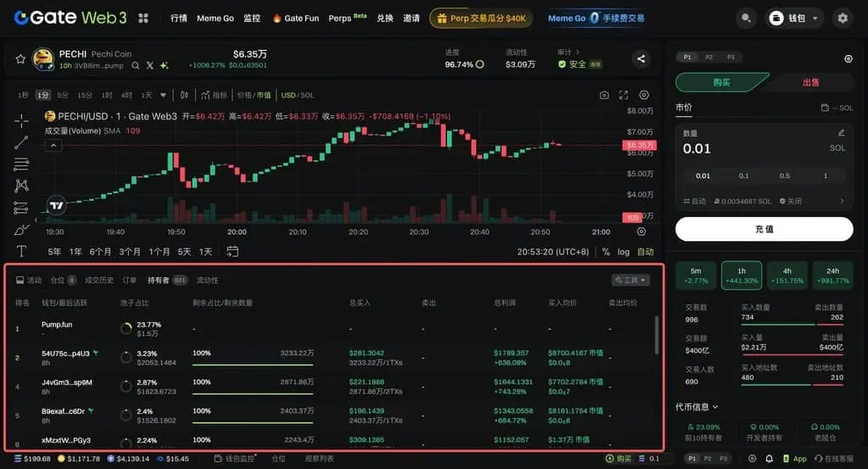The image size is (868, 469).
Task: Collapse the chart indicator legend
Action: 53,146
